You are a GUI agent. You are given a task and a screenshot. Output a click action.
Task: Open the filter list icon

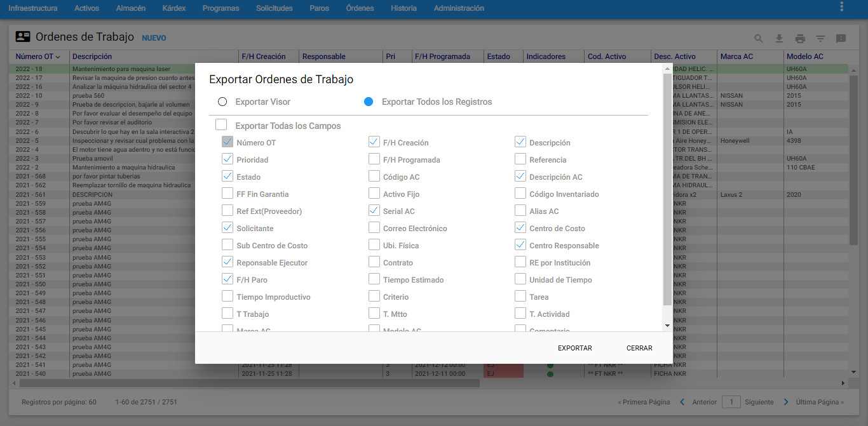[820, 39]
